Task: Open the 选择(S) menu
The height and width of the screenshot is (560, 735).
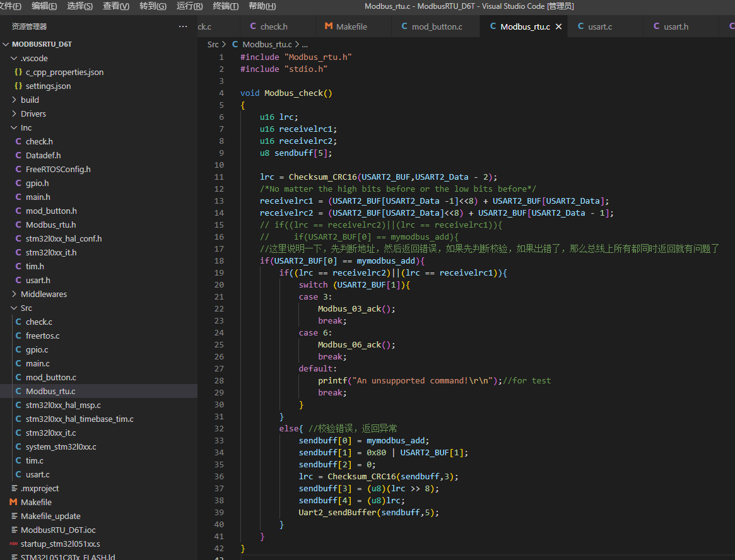Action: click(79, 6)
